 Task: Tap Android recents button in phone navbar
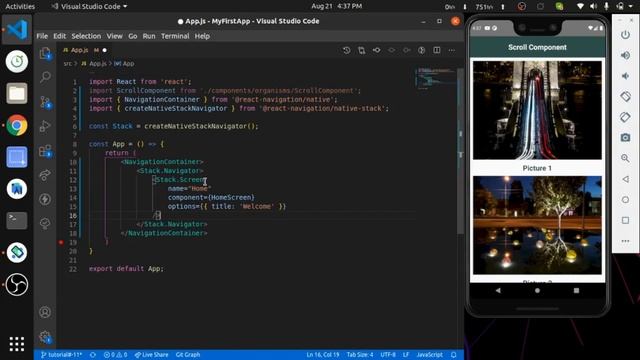point(576,291)
